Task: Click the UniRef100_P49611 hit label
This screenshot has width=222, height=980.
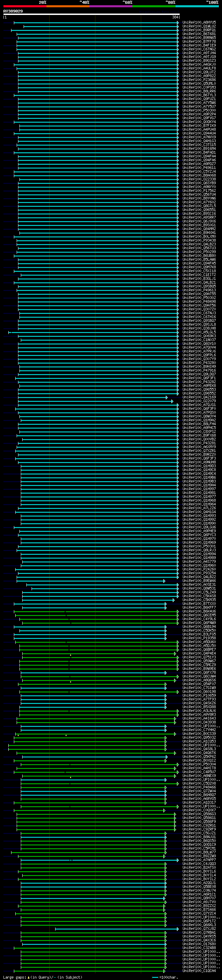Action: pyautogui.click(x=199, y=168)
